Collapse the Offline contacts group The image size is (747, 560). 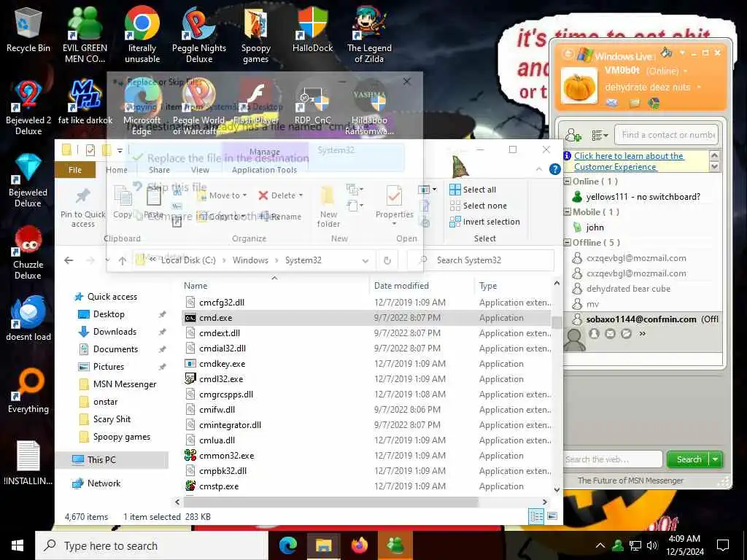tap(568, 242)
